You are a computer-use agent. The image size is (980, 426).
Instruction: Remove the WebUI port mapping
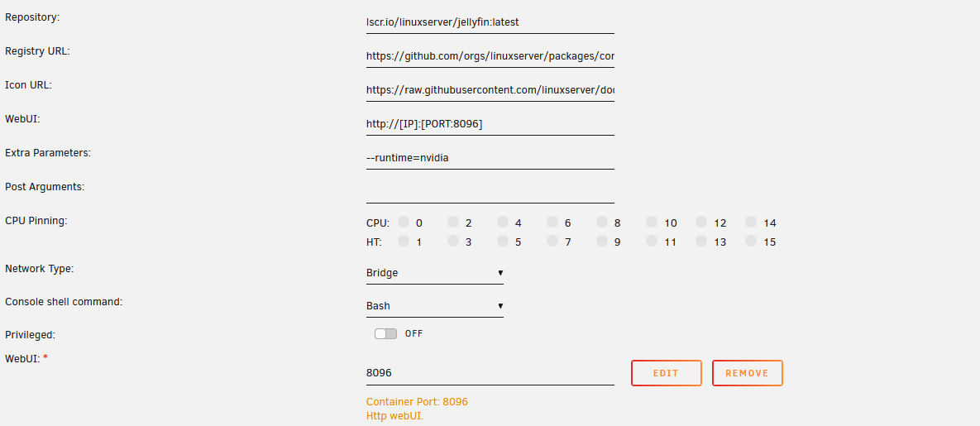tap(747, 373)
